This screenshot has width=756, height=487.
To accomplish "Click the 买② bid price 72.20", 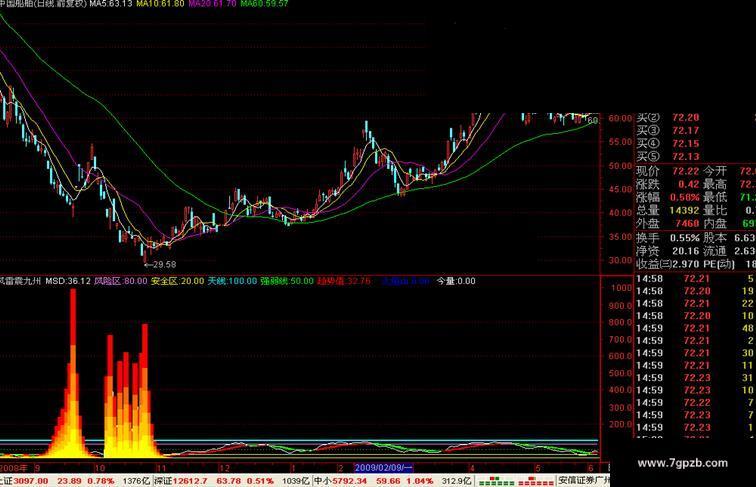I will point(686,118).
